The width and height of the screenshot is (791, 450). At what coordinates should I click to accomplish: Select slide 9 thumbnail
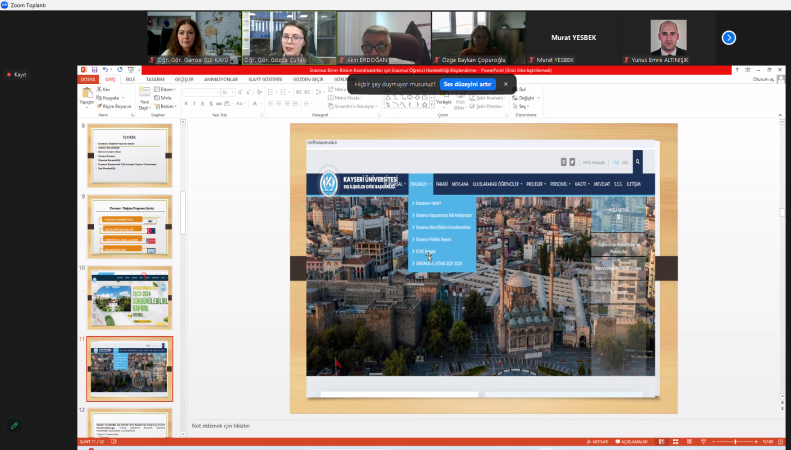pos(130,227)
